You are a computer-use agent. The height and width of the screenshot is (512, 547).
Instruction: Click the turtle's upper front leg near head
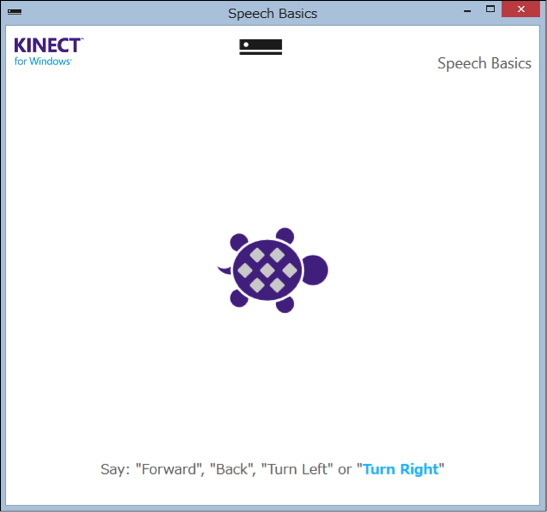point(285,236)
